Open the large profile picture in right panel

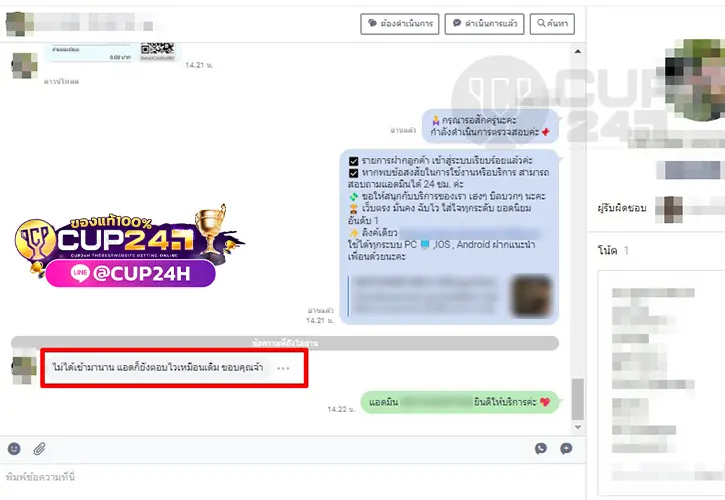pos(695,80)
